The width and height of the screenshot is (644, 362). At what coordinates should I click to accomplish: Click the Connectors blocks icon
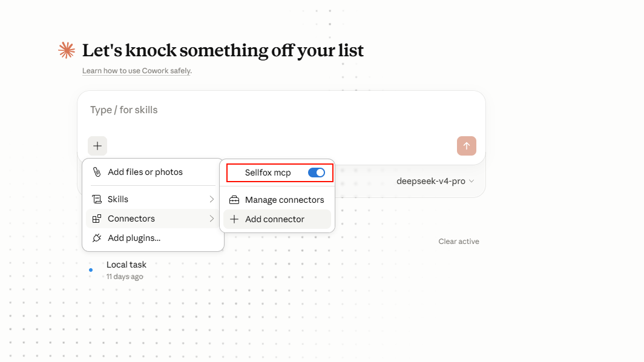(x=97, y=219)
